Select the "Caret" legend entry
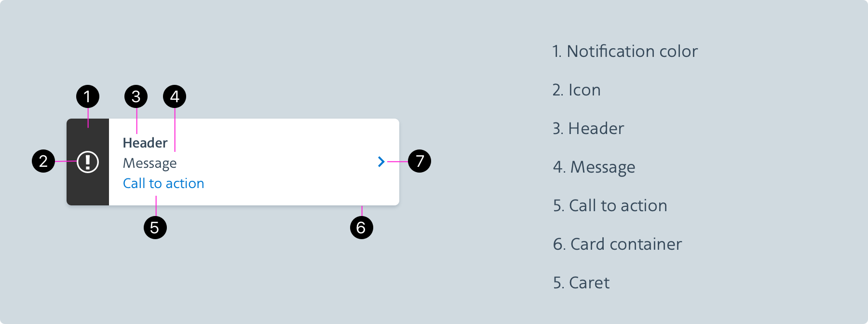Viewport: 868px width, 324px height. pos(581,283)
